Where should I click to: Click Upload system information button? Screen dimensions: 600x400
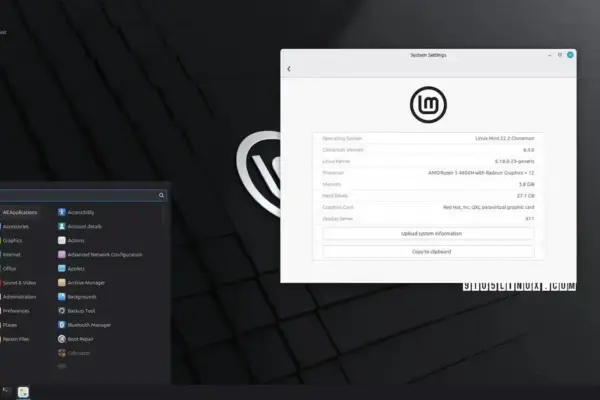(428, 233)
